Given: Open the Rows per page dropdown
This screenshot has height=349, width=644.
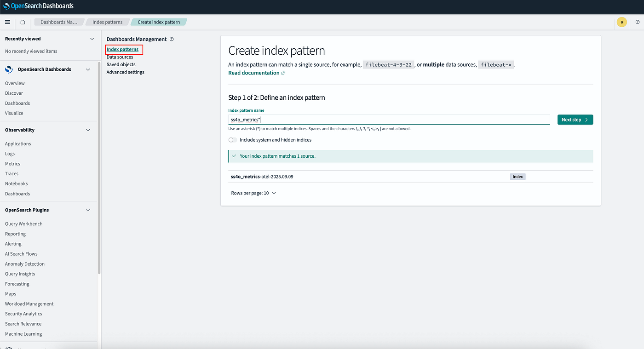Looking at the screenshot, I should 253,193.
